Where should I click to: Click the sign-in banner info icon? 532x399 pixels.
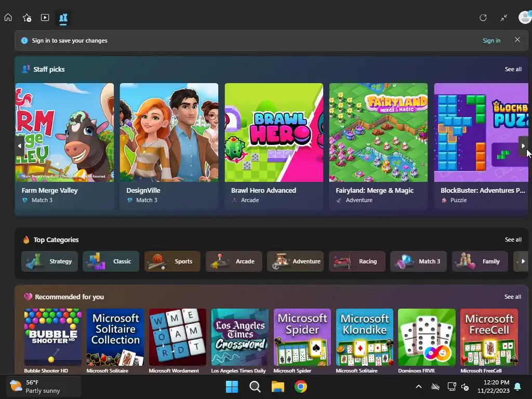click(24, 41)
